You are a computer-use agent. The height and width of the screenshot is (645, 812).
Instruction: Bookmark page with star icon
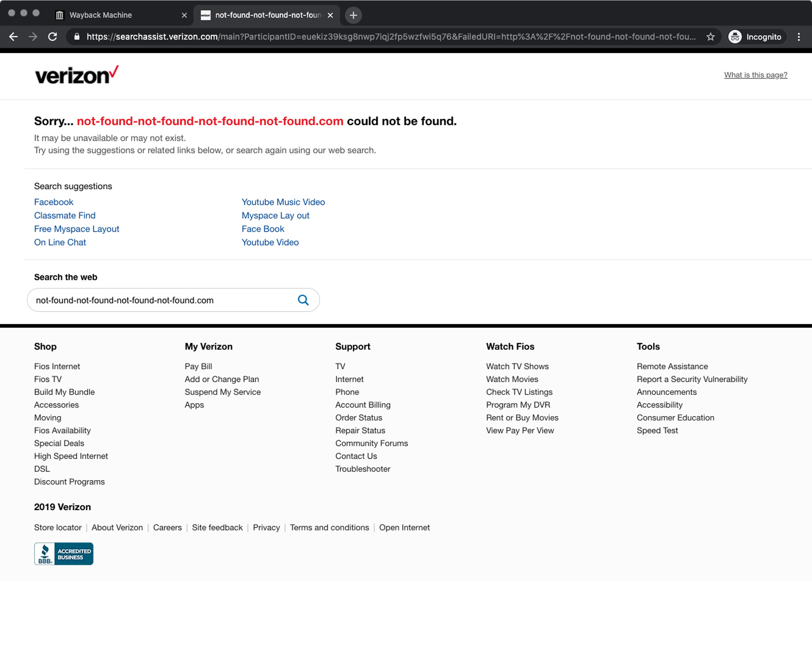[710, 37]
